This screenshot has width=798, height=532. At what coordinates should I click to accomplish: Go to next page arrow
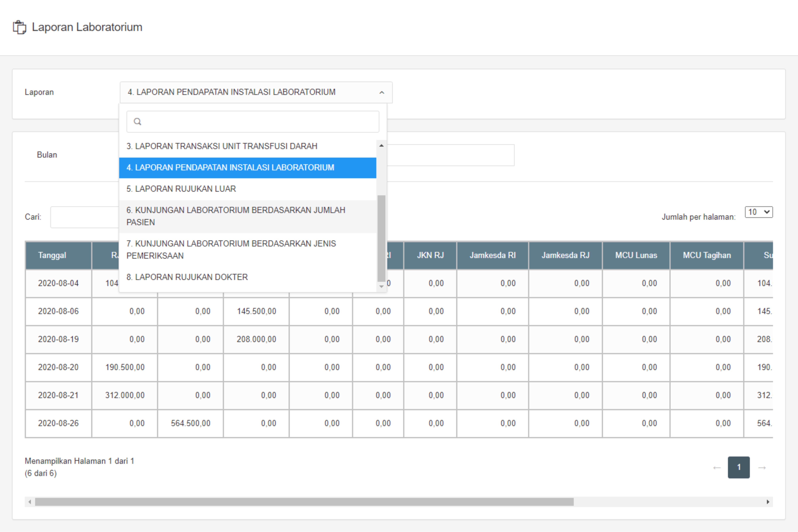(762, 468)
